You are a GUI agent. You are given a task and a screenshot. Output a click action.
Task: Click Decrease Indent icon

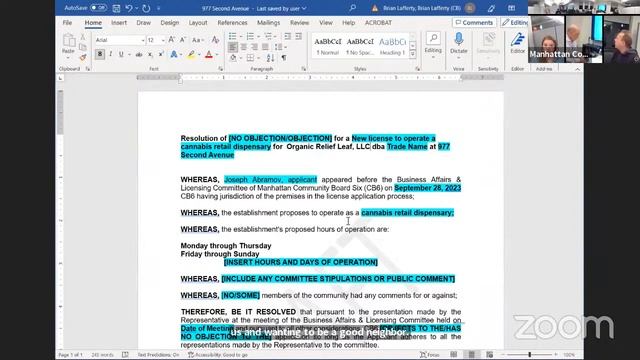click(288, 36)
